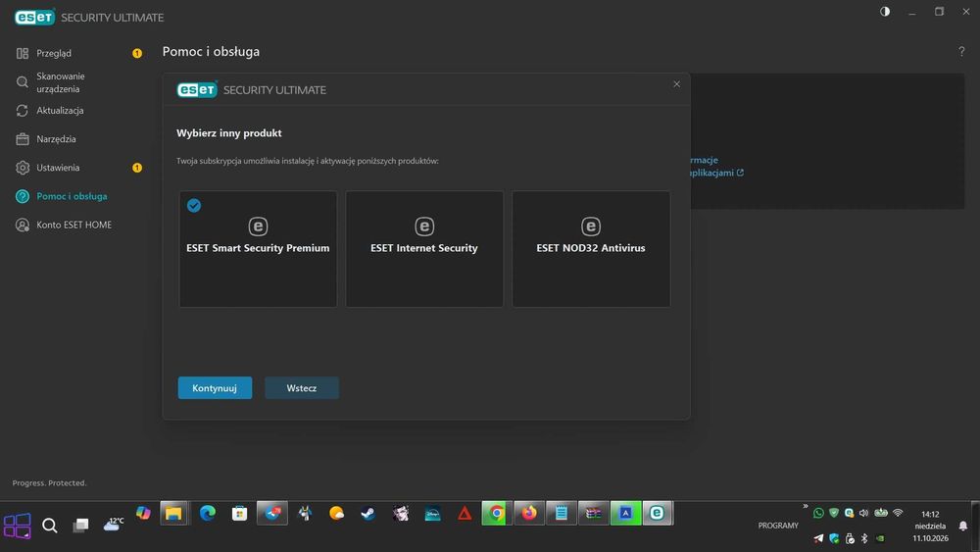
Task: Open Przegląd in the sidebar
Action: (x=54, y=53)
